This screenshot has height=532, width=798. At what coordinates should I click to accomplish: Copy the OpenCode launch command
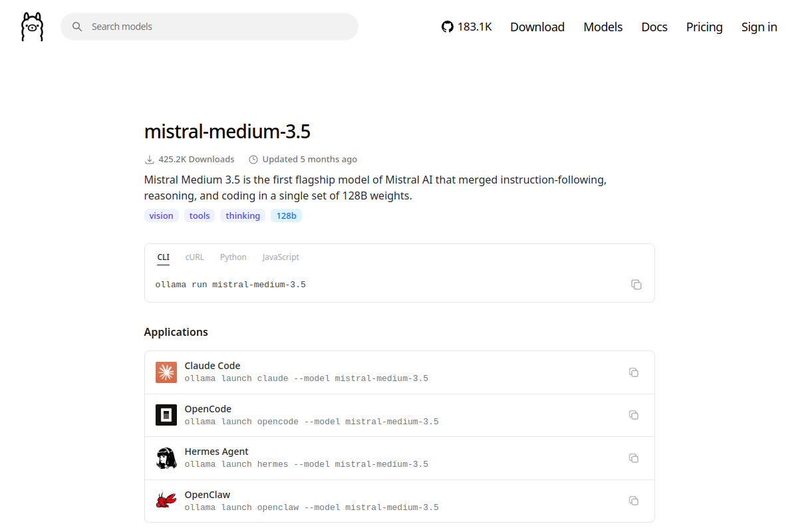[634, 415]
